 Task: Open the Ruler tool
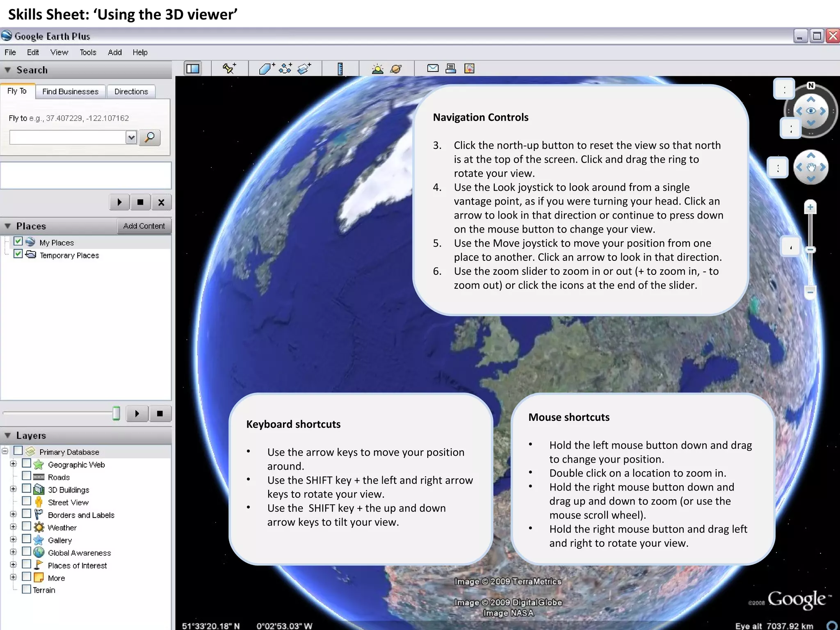click(x=340, y=68)
